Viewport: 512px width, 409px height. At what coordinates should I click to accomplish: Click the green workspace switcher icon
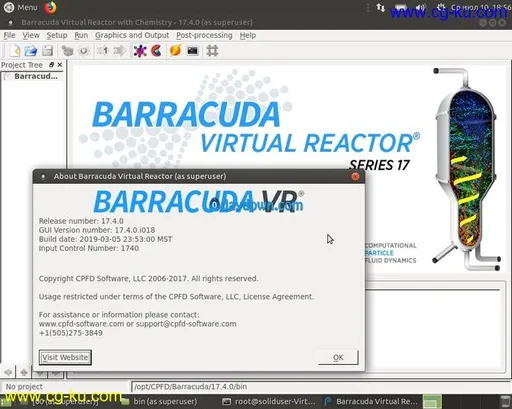[432, 401]
